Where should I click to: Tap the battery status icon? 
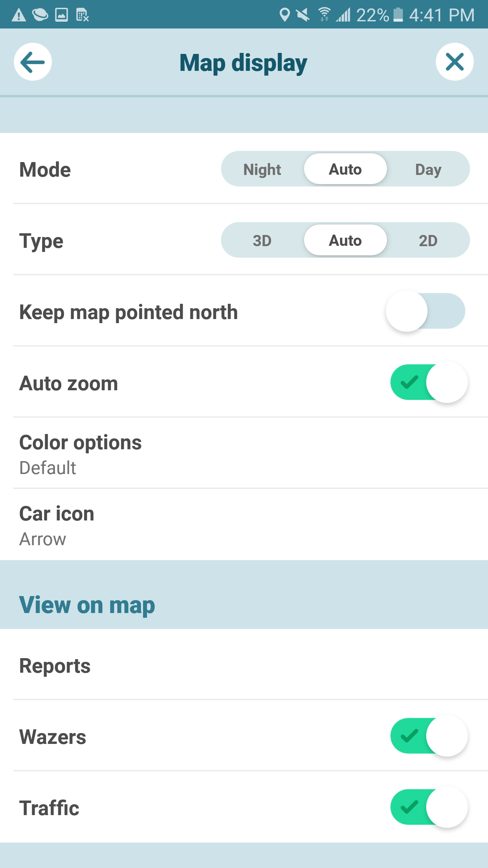tap(398, 15)
